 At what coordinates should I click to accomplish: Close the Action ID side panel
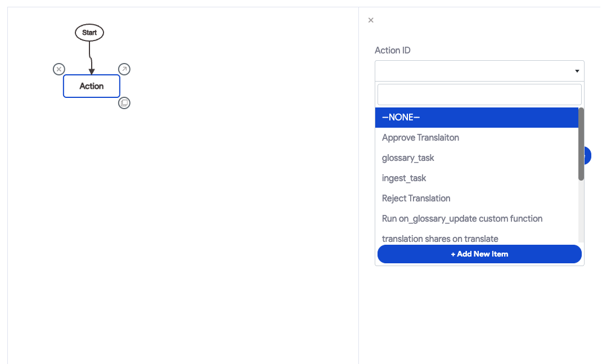click(x=371, y=20)
